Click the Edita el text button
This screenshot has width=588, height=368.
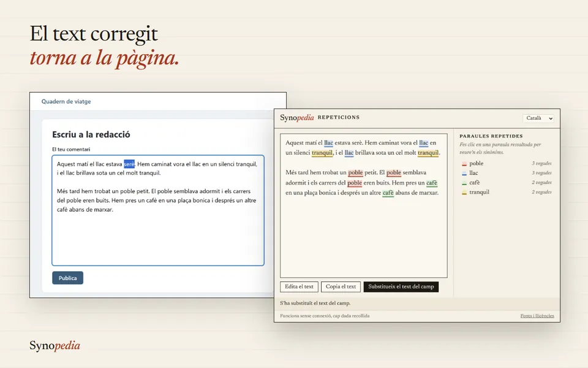click(x=299, y=286)
